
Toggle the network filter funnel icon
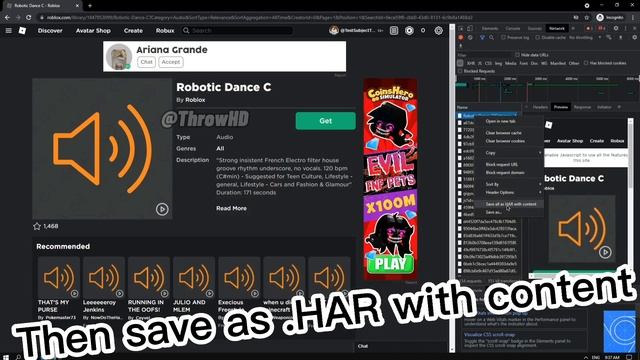pos(482,38)
